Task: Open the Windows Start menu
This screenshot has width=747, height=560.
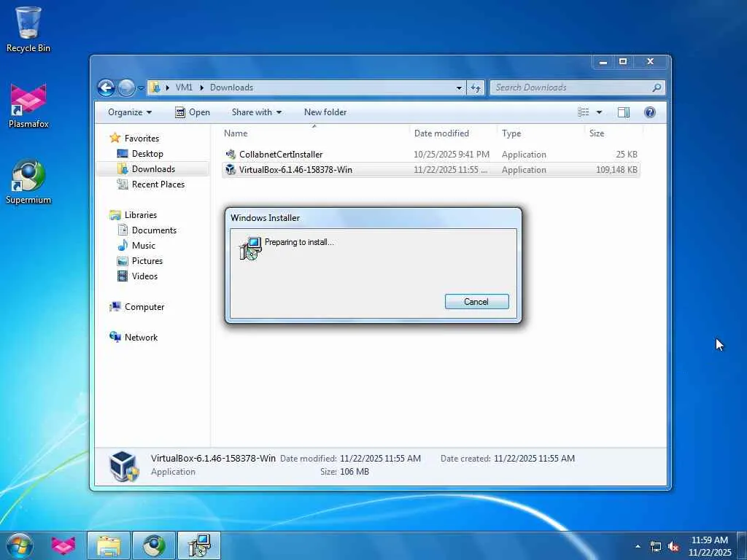Action: [x=20, y=545]
